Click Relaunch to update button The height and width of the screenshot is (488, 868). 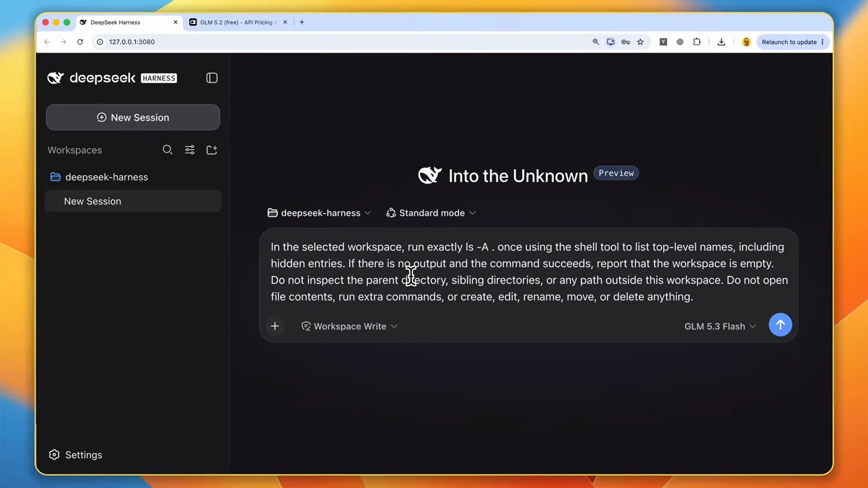(789, 42)
